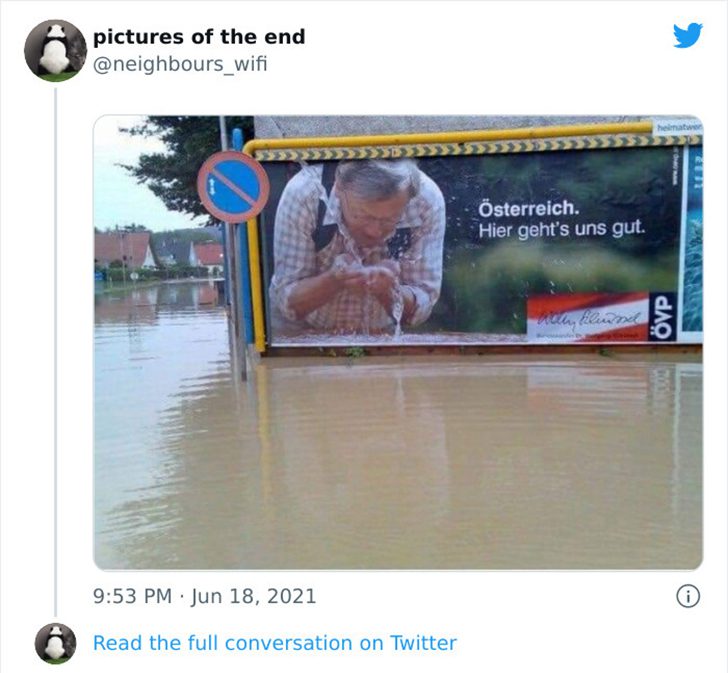This screenshot has width=728, height=673.
Task: Click the man's face on the billboard
Action: click(x=374, y=204)
